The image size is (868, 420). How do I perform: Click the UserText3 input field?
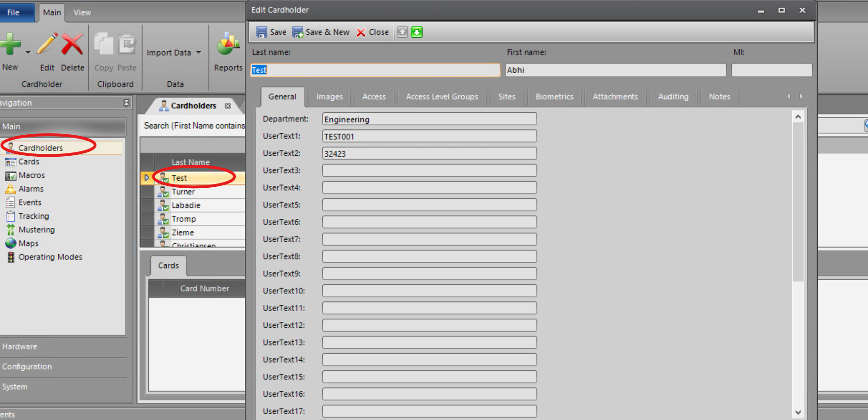429,171
